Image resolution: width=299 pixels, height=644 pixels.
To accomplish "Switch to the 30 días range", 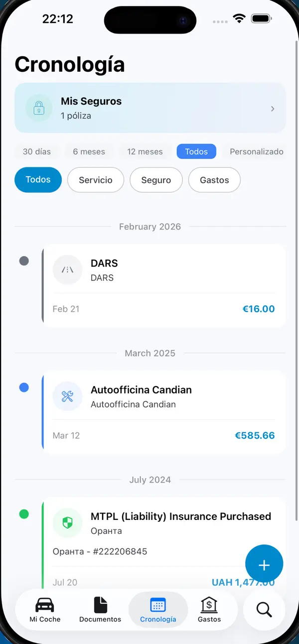I will pos(37,151).
